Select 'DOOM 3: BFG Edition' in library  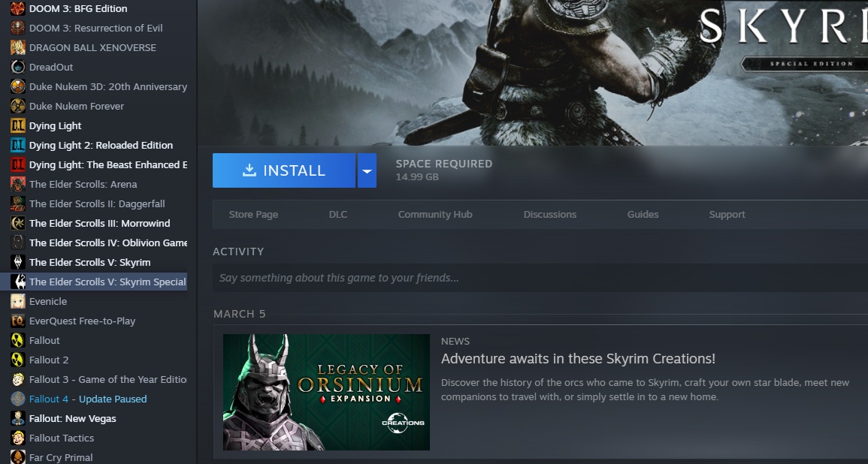78,9
